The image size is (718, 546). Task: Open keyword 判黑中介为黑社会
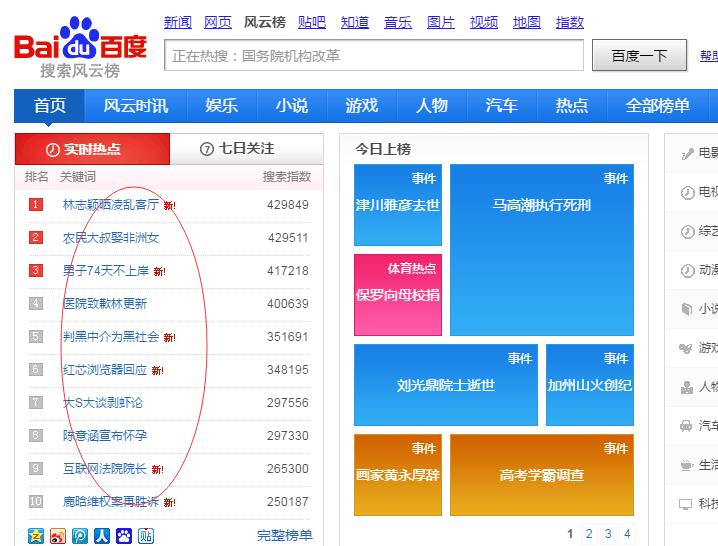point(111,337)
